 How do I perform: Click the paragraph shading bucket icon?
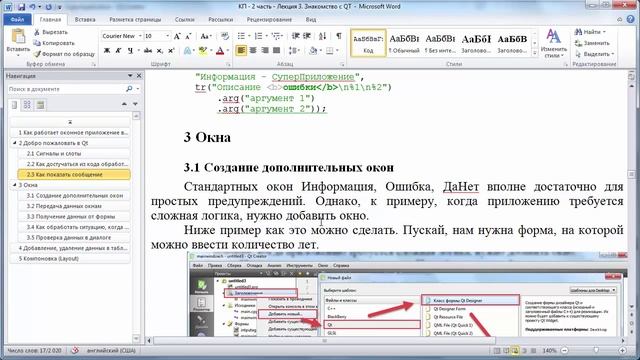click(x=313, y=51)
